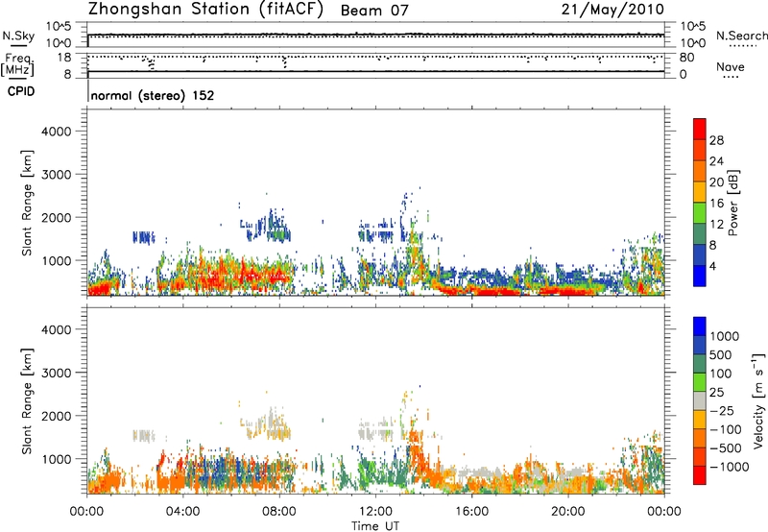The image size is (768, 532).
Task: Click the 20:00 time axis label
Action: coord(567,512)
